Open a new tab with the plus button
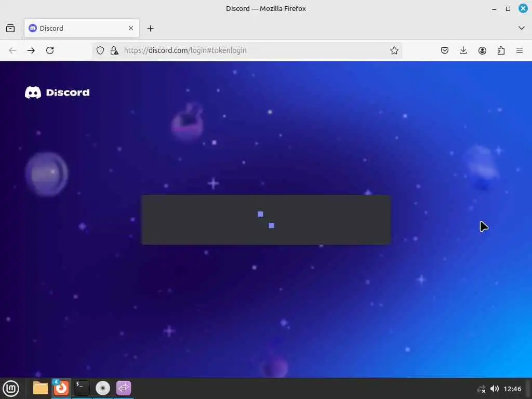532x399 pixels. click(x=150, y=29)
